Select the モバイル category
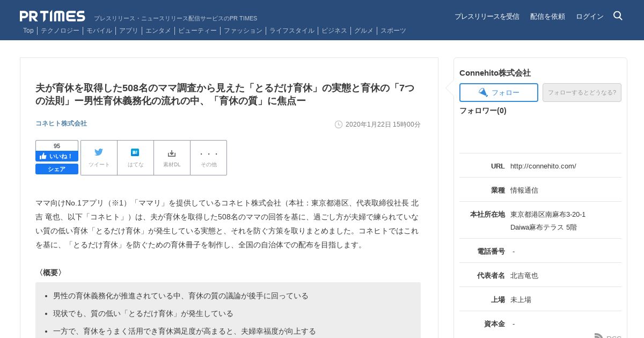Viewport: 644px width, 338px height. pyautogui.click(x=99, y=31)
